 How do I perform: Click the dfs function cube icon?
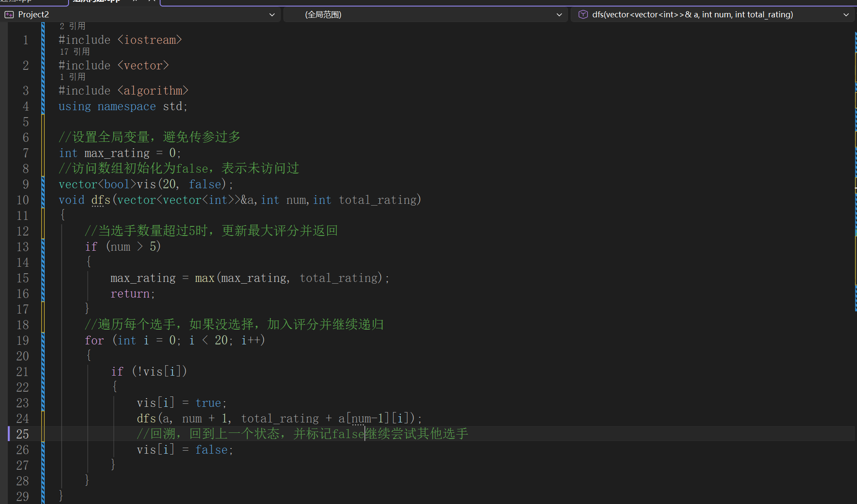583,15
